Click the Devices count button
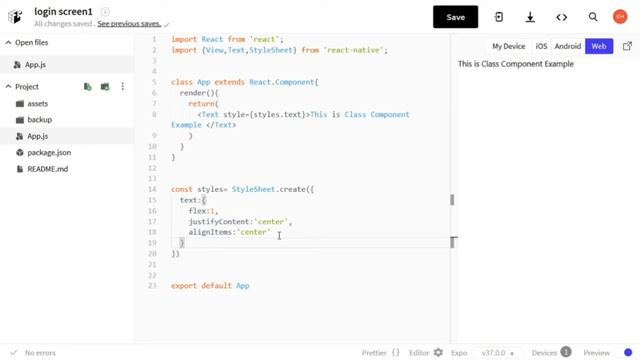 coord(551,352)
